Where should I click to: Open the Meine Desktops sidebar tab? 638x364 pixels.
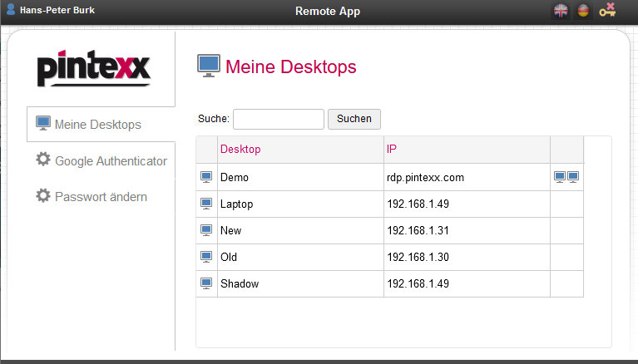pyautogui.click(x=97, y=125)
